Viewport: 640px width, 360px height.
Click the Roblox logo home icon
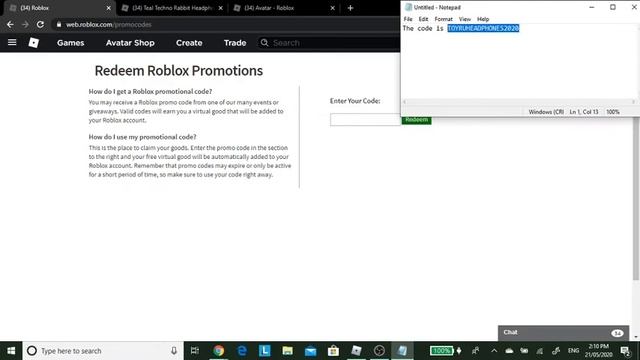[x=34, y=42]
